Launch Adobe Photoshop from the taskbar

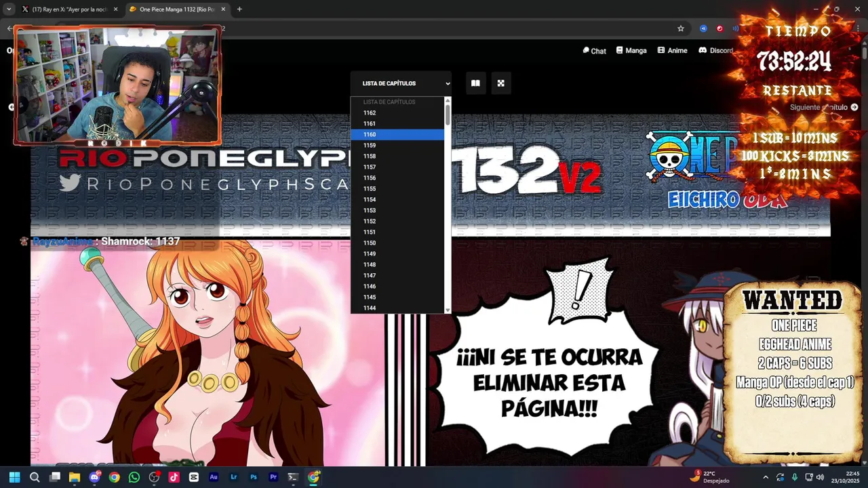tap(254, 477)
